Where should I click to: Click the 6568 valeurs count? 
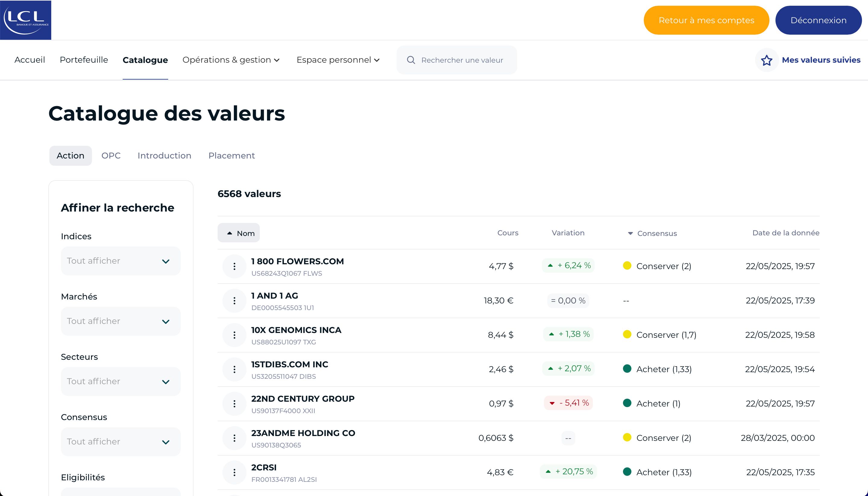pyautogui.click(x=249, y=194)
